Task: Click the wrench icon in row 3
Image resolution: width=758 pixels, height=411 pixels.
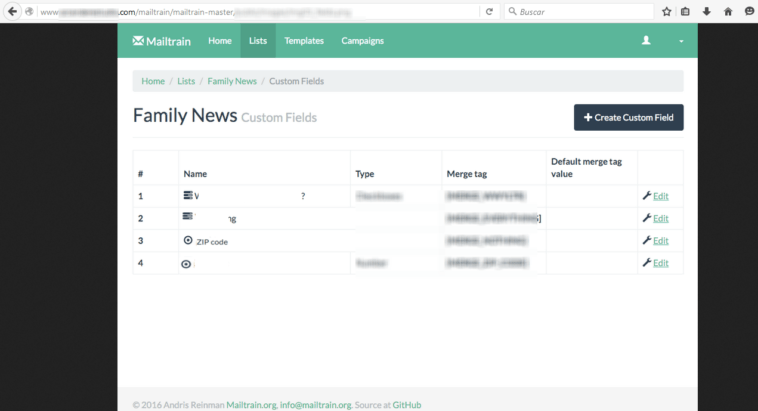Action: (646, 241)
